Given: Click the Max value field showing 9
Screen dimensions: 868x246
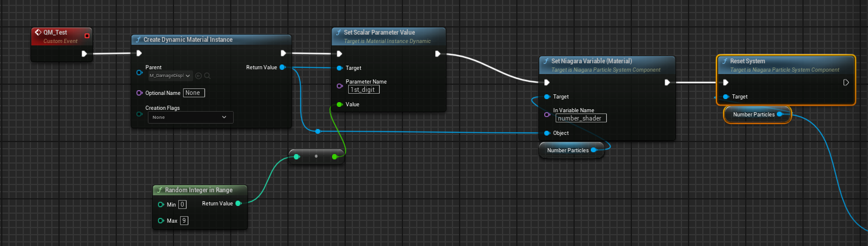Looking at the screenshot, I should pos(185,221).
